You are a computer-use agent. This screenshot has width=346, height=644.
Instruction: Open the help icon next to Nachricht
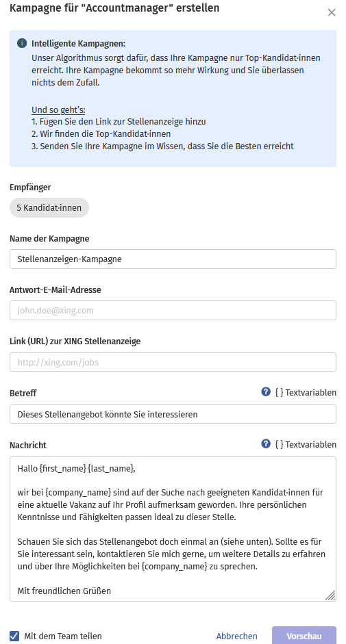[x=266, y=443]
